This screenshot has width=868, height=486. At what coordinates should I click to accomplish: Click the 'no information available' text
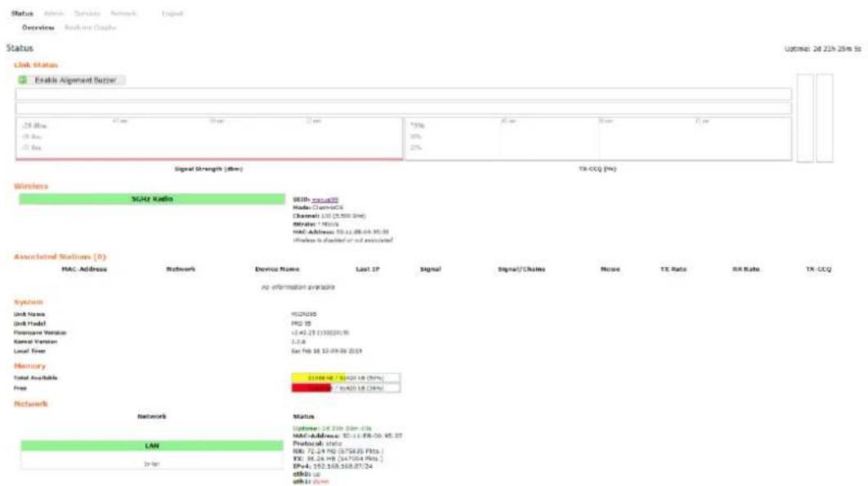tap(298, 287)
